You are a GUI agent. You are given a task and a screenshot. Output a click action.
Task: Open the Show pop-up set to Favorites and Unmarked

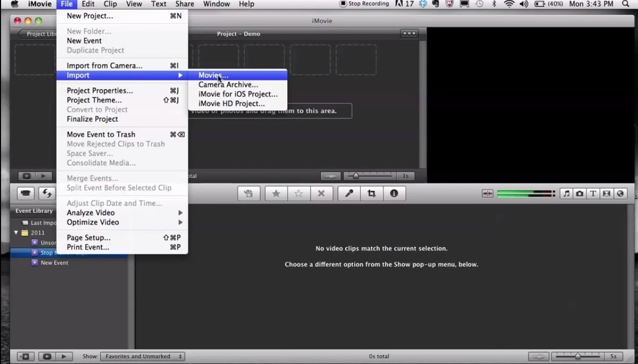click(142, 356)
